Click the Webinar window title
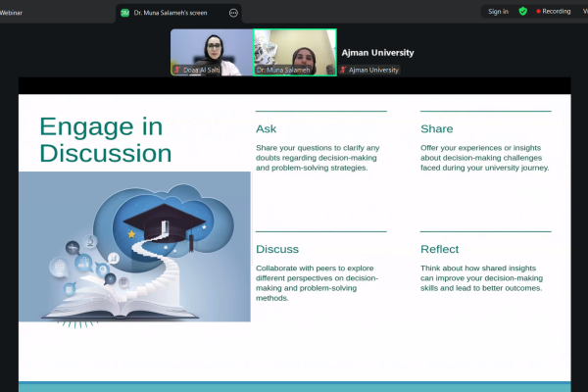This screenshot has width=588, height=392. click(x=12, y=12)
